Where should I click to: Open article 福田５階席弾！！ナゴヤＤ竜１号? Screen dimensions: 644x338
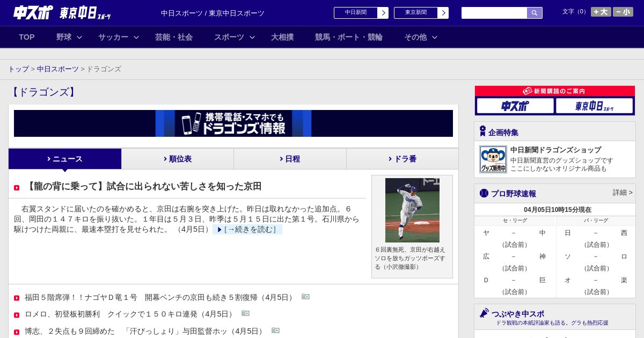point(160,297)
